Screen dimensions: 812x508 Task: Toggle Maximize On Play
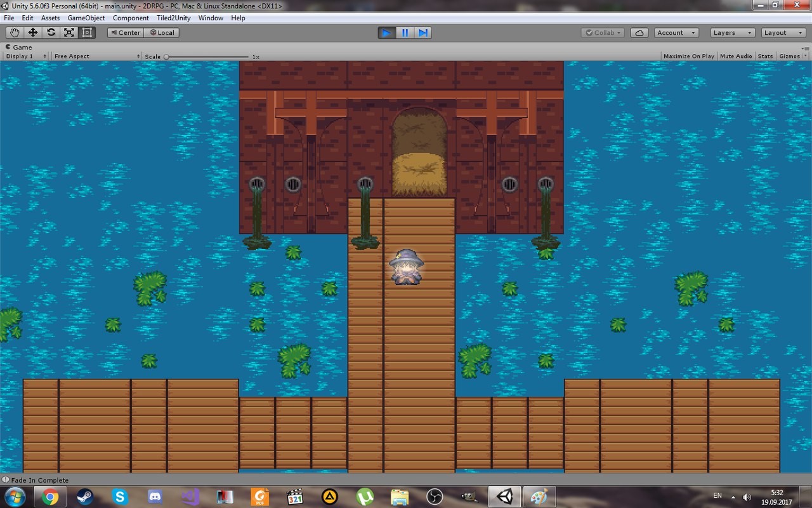(x=688, y=56)
